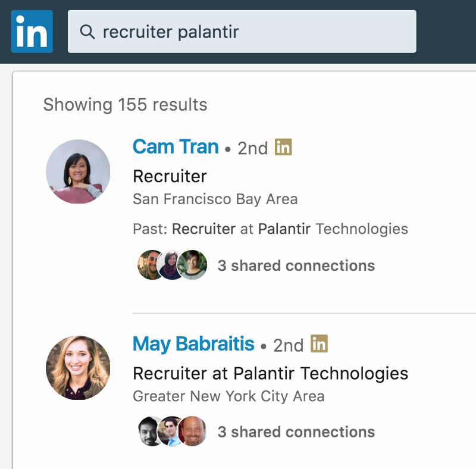The height and width of the screenshot is (469, 476).
Task: Click the LinkedIn home logo
Action: 32,32
